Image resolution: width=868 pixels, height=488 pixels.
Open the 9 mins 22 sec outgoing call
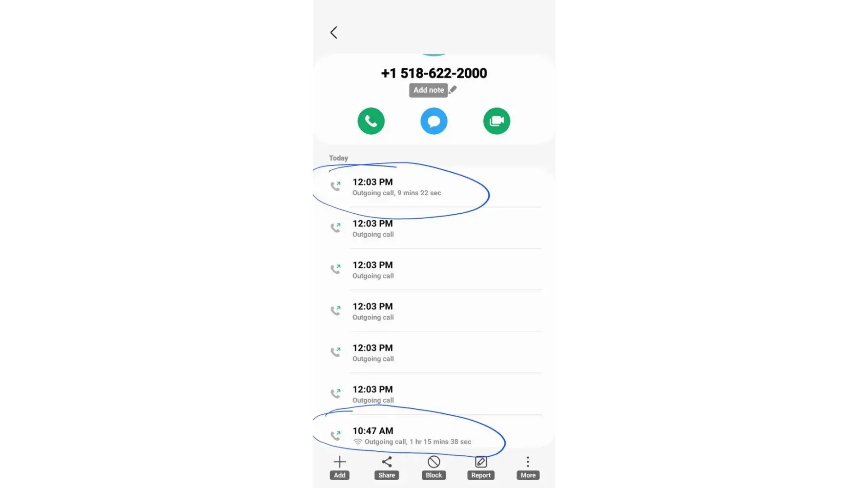(x=434, y=187)
